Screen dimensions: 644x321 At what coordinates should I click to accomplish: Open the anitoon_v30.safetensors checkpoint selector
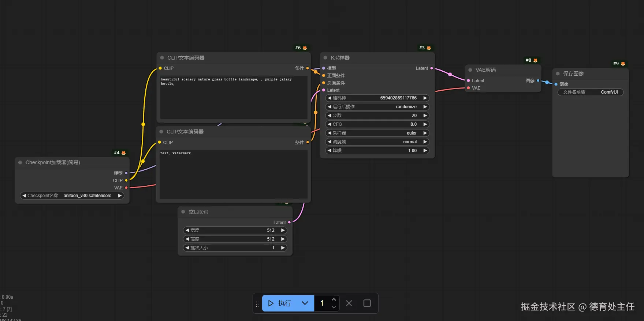[x=87, y=196]
